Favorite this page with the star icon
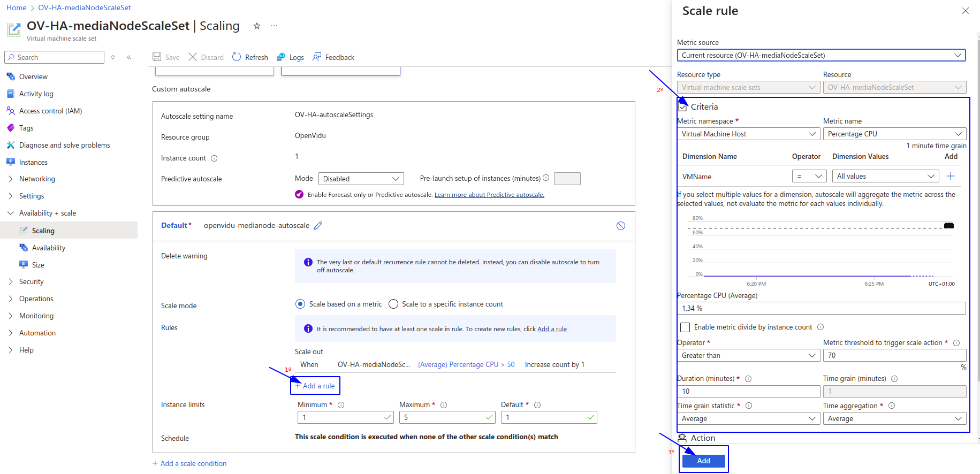Screen dimensions: 980x474 coord(257,26)
